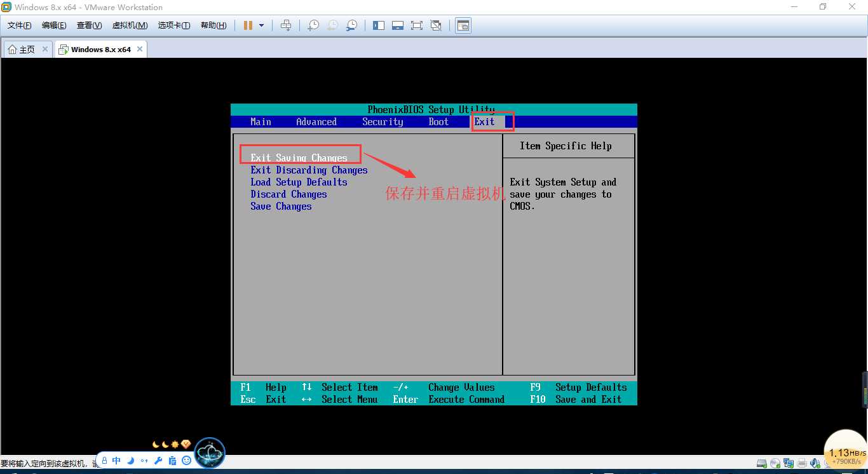Screen dimensions: 868x474
Task: Pause the virtual machine with the toolbar button
Action: (x=248, y=25)
